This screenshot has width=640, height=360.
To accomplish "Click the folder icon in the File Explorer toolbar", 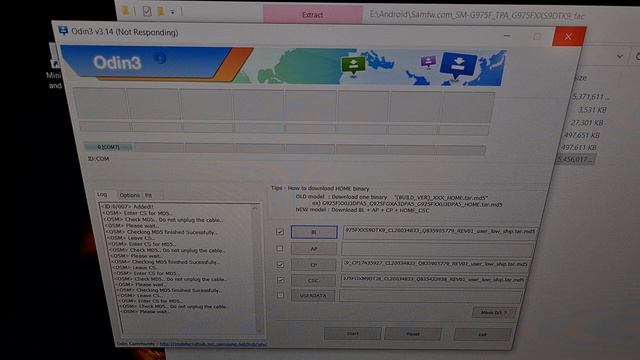I will [126, 11].
